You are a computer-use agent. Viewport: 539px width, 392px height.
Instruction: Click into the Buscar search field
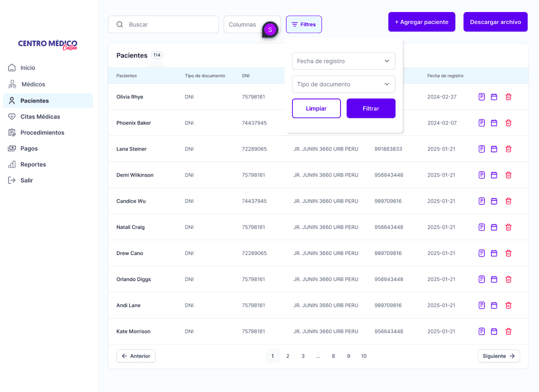point(163,24)
